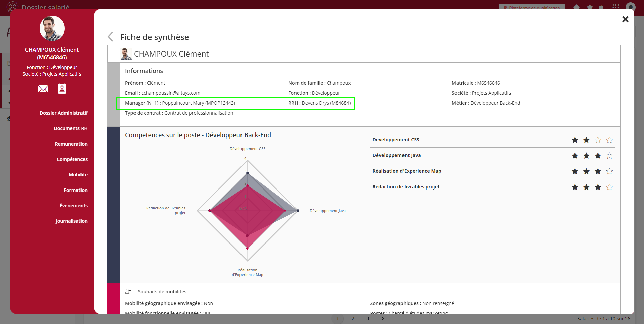Click third star of Développement CSS rating
This screenshot has width=644, height=324.
[598, 140]
